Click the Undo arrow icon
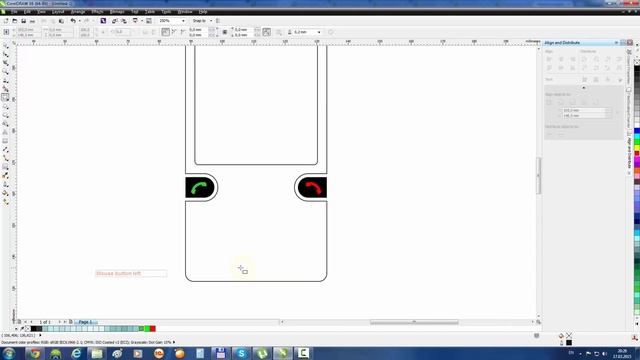640x360 pixels. pyautogui.click(x=73, y=21)
